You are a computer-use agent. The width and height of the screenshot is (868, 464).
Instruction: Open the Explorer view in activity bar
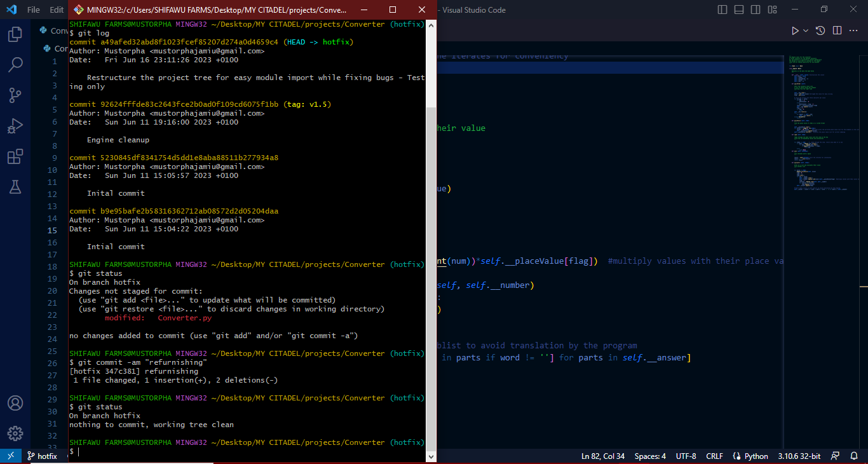tap(15, 34)
